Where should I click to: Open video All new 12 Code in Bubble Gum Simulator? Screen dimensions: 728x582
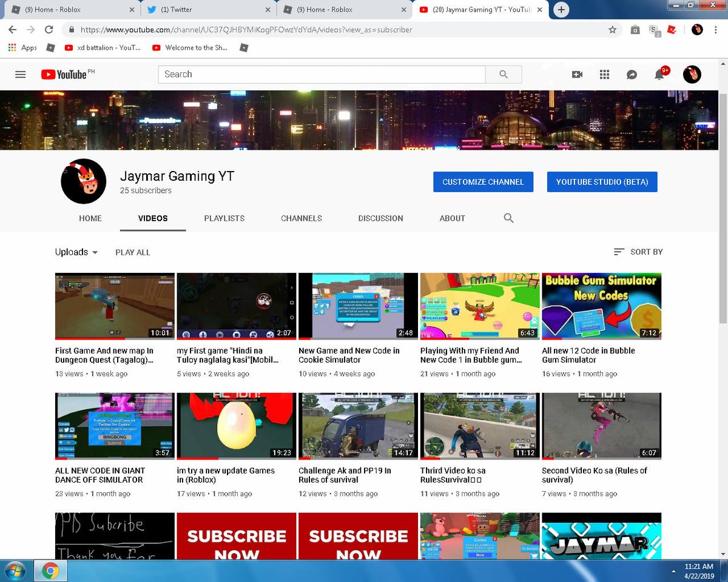coord(588,355)
